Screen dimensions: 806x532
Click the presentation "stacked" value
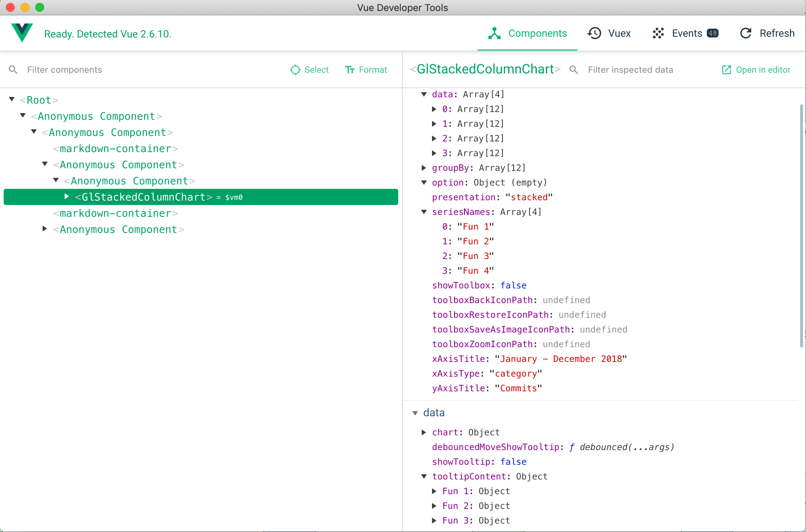point(529,197)
